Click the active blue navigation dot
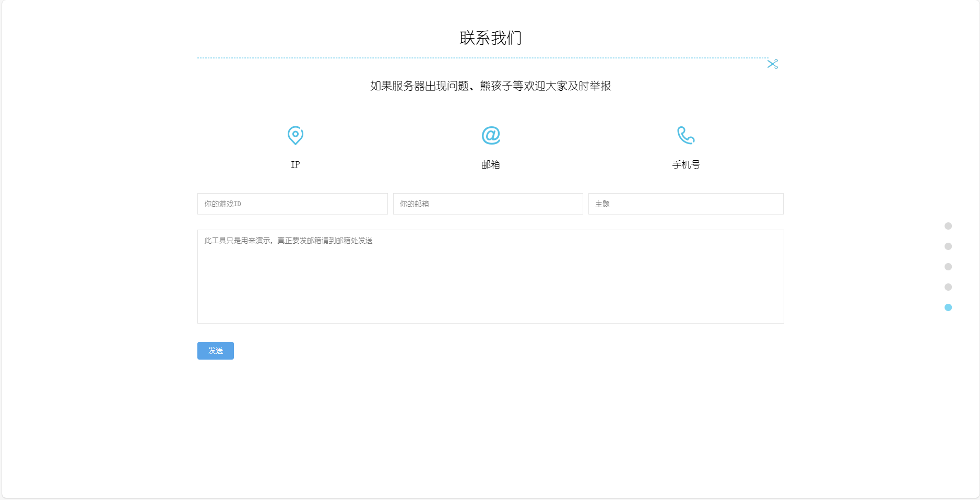Image resolution: width=980 pixels, height=500 pixels. point(948,307)
